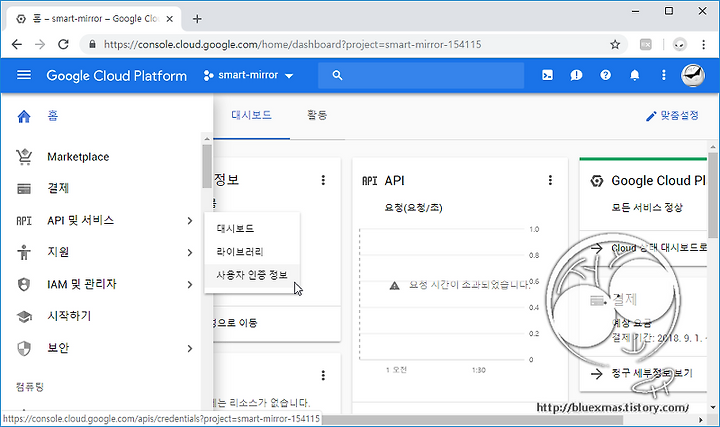Go back in browser history
This screenshot has width=720, height=427.
pos(17,45)
